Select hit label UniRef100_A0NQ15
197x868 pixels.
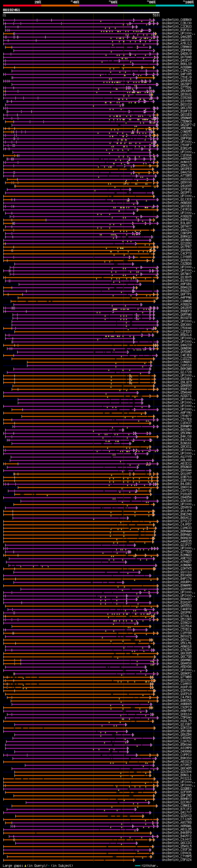[x=177, y=162]
